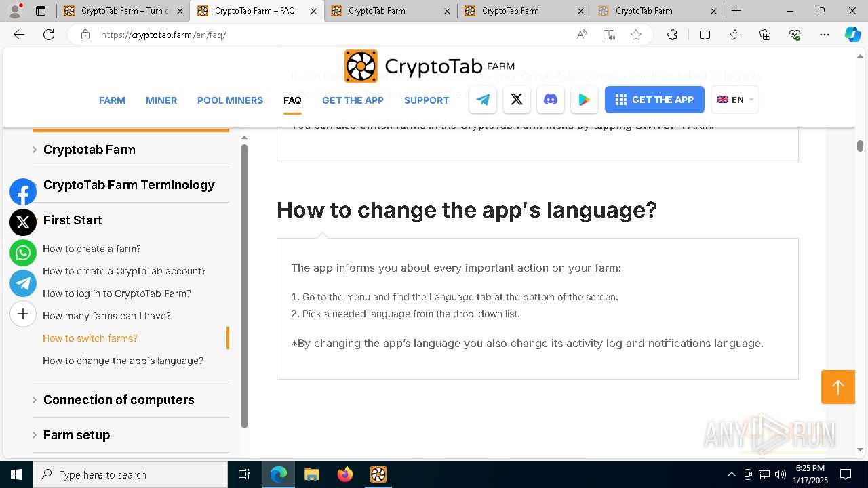Viewport: 868px width, 488px height.
Task: Refresh the page
Action: [x=49, y=35]
